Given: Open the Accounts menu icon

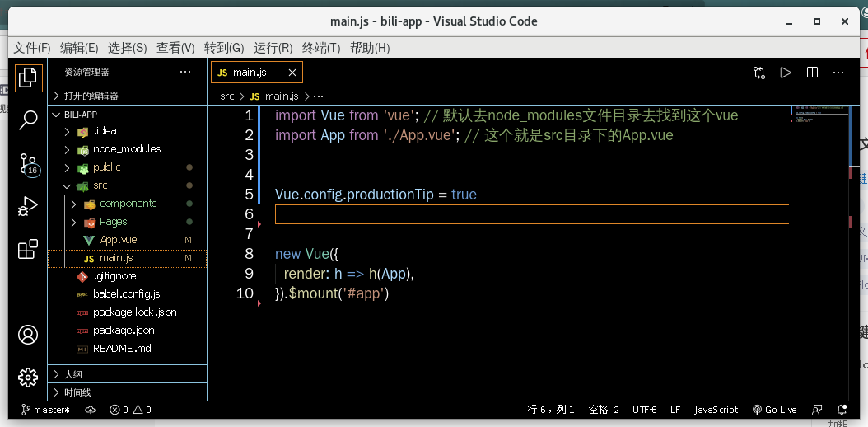Looking at the screenshot, I should (x=28, y=335).
